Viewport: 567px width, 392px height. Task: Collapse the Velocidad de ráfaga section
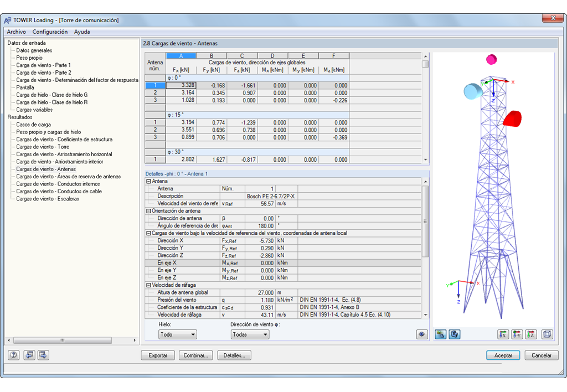(148, 285)
